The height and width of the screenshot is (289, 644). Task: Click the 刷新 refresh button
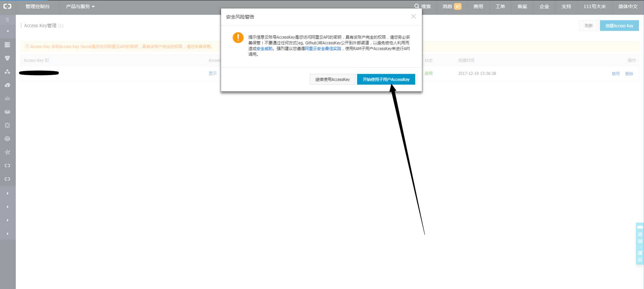589,25
